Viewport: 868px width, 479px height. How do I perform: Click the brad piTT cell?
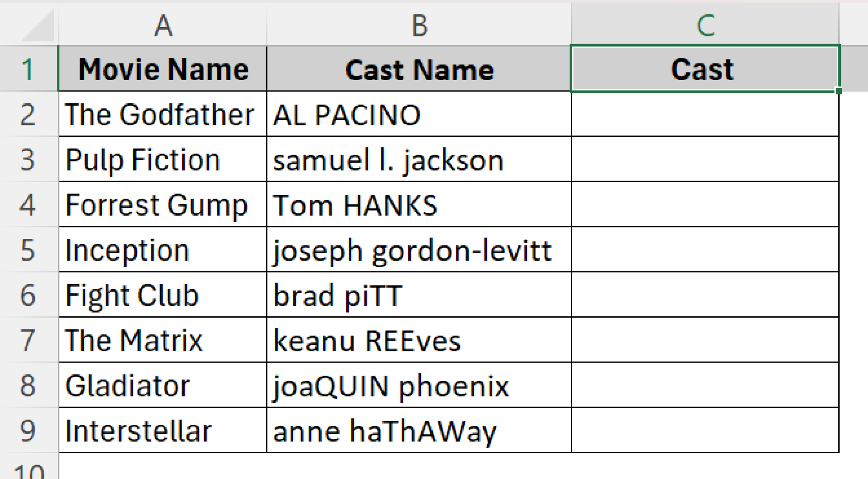420,295
